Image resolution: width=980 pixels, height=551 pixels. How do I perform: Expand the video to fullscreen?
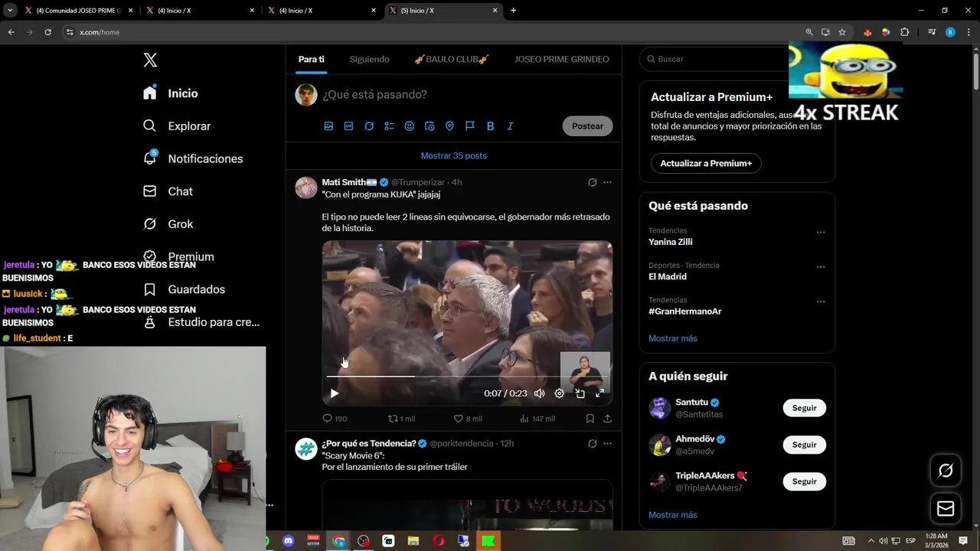pos(600,393)
